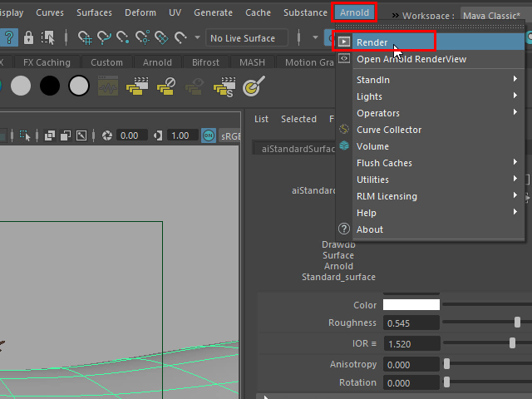532x399 pixels.
Task: Click the white Color swatch
Action: tap(411, 305)
